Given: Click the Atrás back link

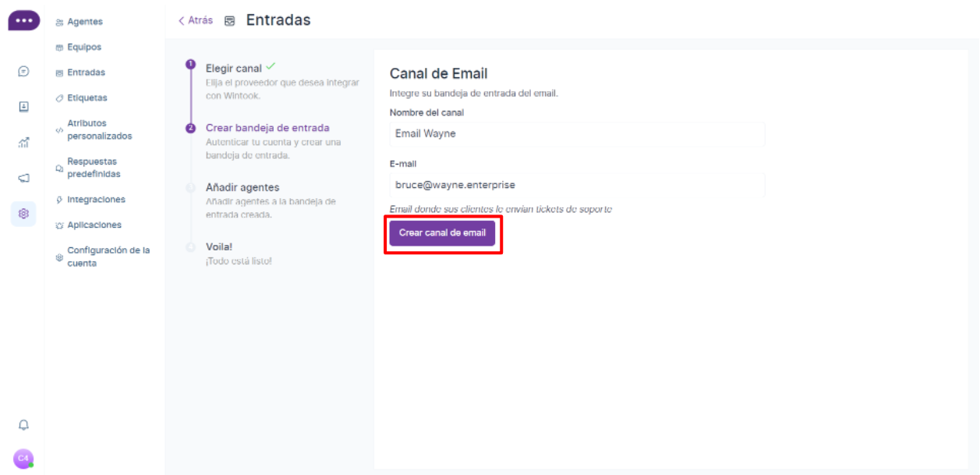Looking at the screenshot, I should tap(196, 20).
